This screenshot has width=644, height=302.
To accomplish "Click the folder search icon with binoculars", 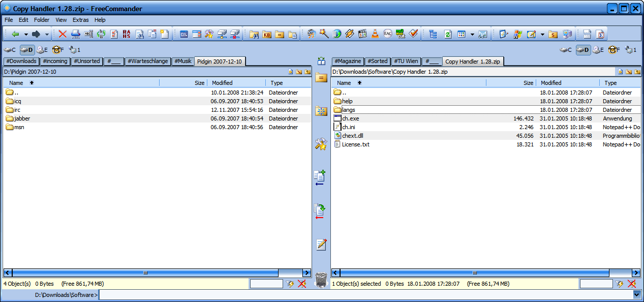I will (x=254, y=34).
